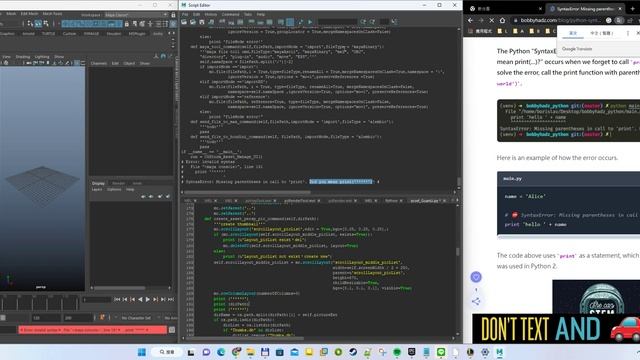Toggle the Auto Keyframe icon
Viewport: 640px width, 360px height.
102,317
